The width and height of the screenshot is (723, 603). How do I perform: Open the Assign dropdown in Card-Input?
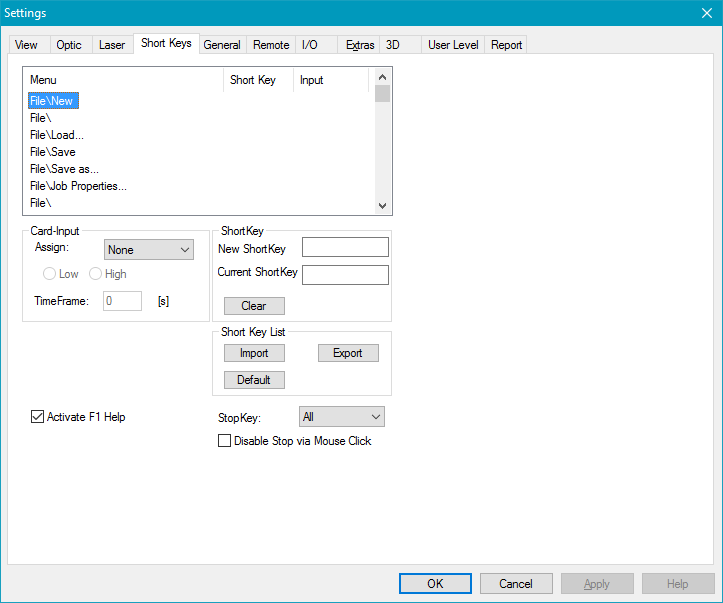(149, 250)
